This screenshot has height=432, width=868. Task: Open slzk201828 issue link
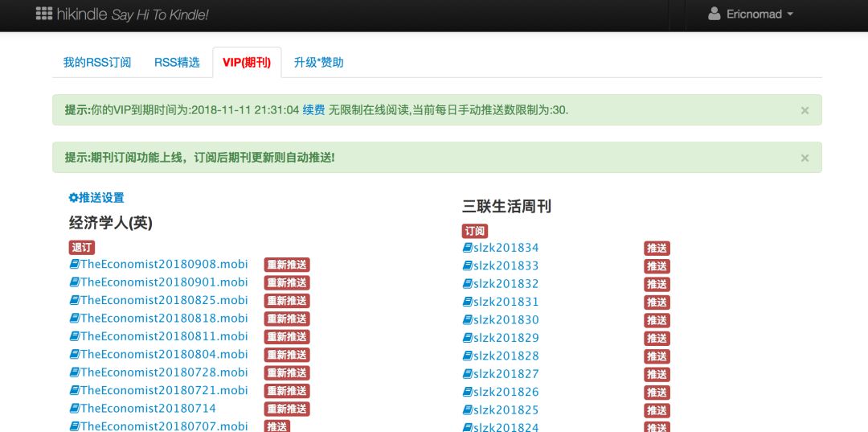[501, 356]
